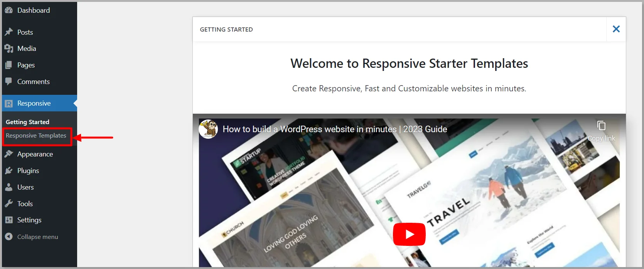Go to the Media menu

tap(27, 49)
